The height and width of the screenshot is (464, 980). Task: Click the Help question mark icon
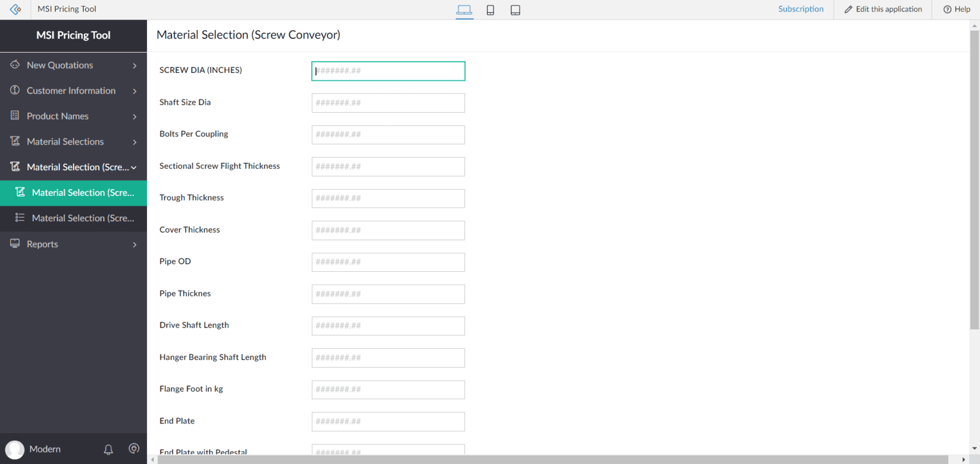tap(948, 9)
